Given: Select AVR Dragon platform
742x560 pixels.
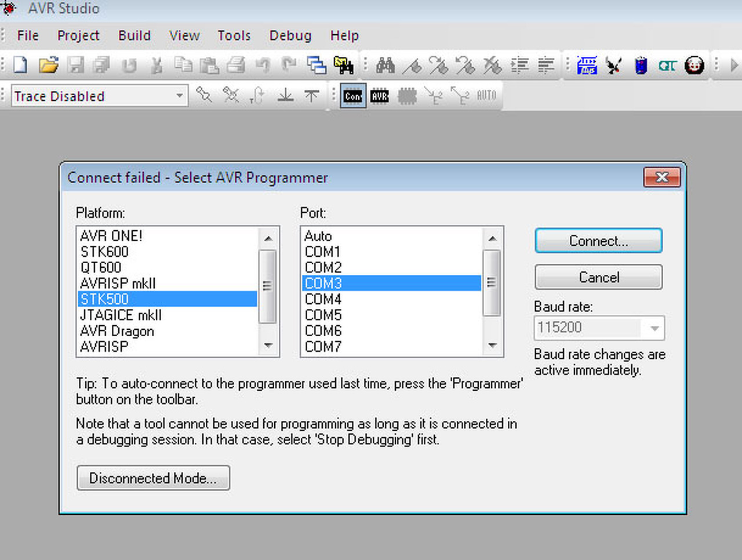Looking at the screenshot, I should click(168, 330).
